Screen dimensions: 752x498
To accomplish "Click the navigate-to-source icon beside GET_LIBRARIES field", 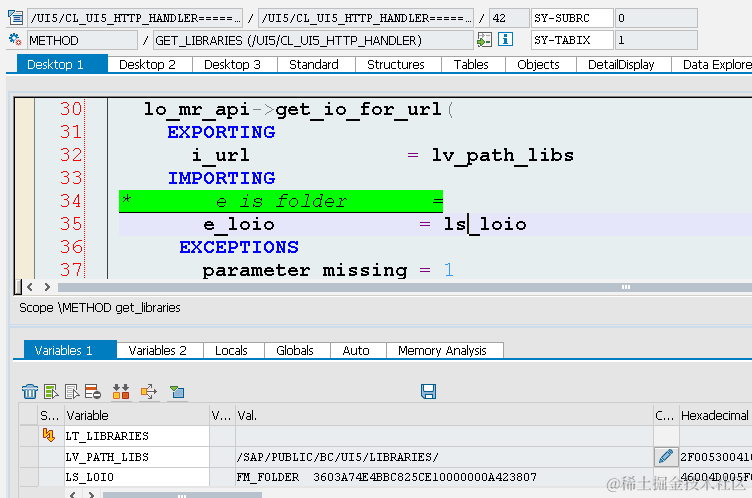I will (x=484, y=39).
